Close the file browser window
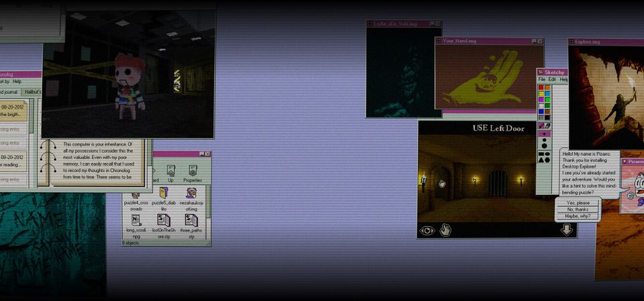Image resolution: width=644 pixels, height=301 pixels. [207, 154]
